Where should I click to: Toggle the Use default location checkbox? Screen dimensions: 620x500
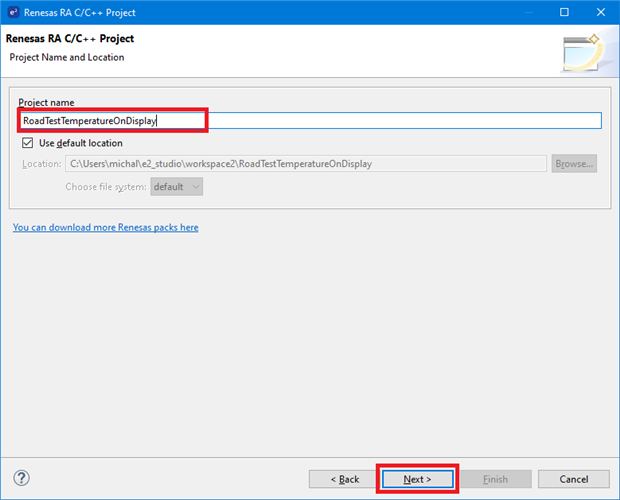point(28,143)
